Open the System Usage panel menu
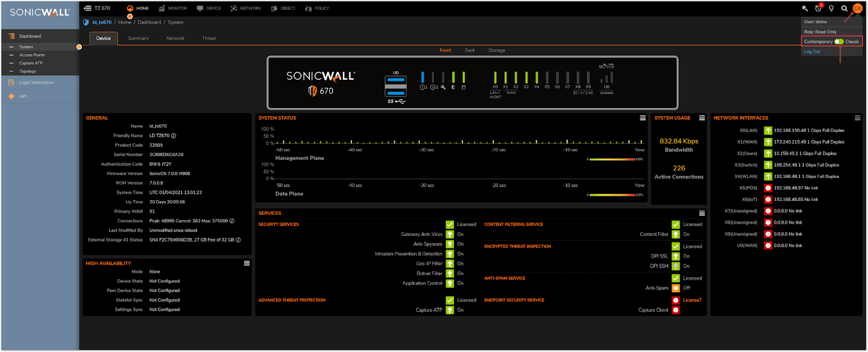 click(x=702, y=118)
